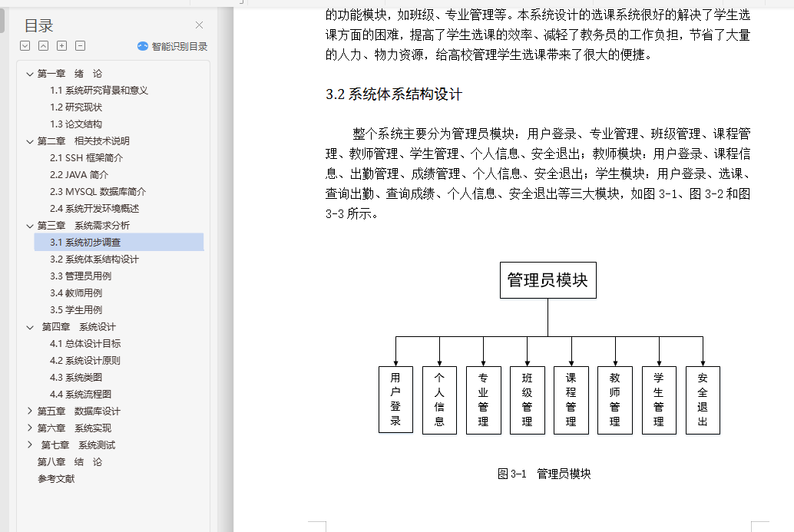The height and width of the screenshot is (532, 794).
Task: Collapse the 第四章 系统设计 chapter
Action: click(x=30, y=327)
